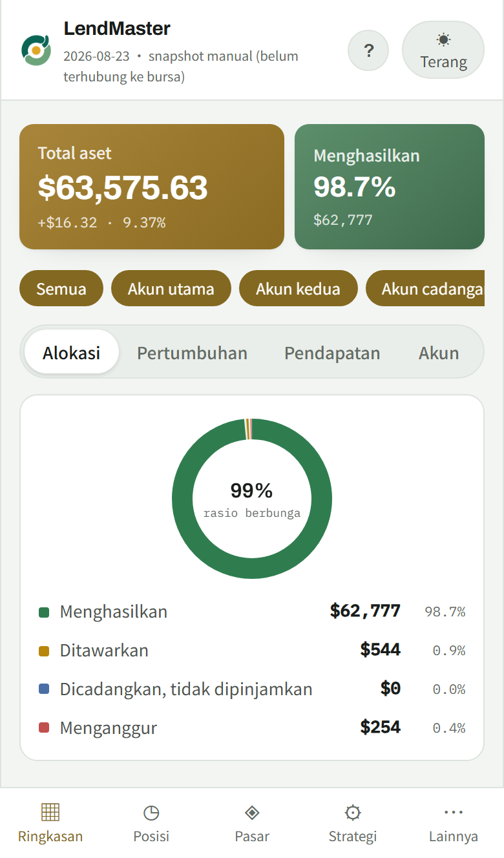Click Dicadangkan, tidak dipinjamkan label

(186, 689)
